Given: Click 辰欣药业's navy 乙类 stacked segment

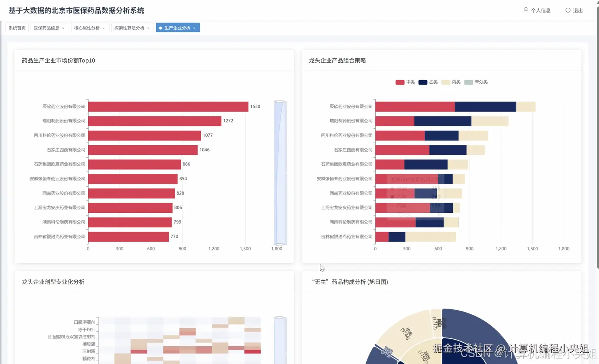Looking at the screenshot, I should pos(485,106).
